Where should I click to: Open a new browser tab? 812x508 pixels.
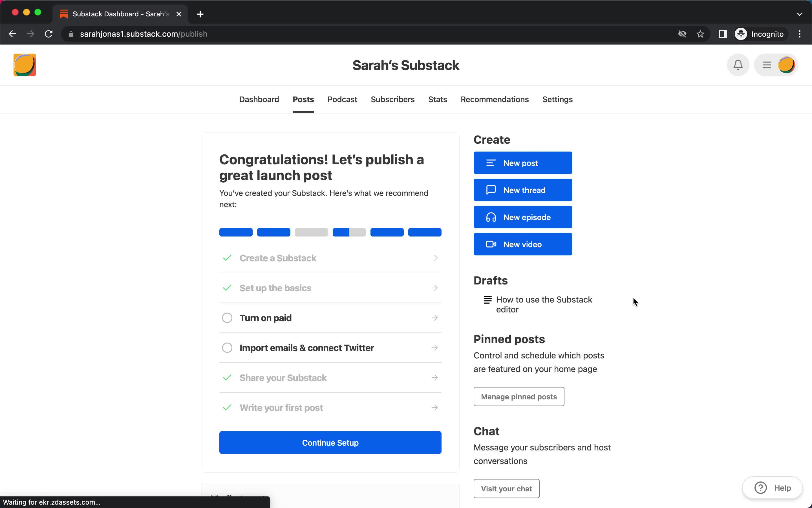coord(200,14)
